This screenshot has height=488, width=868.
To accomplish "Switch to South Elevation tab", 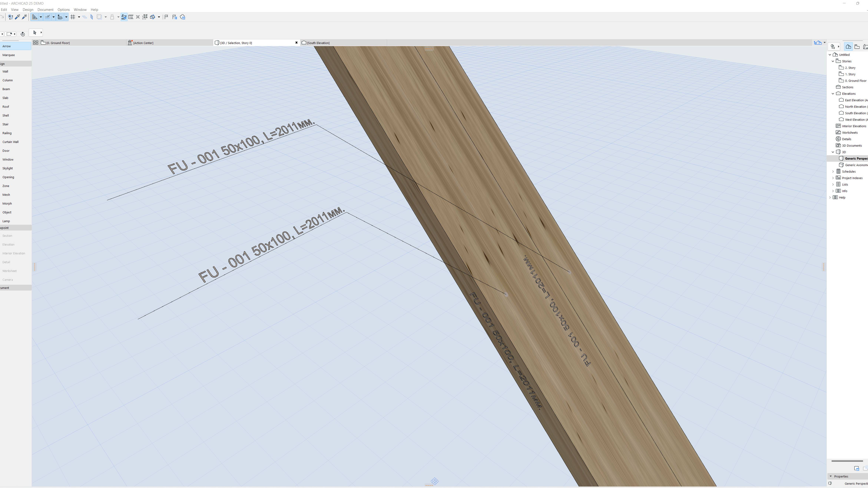I will 318,43.
